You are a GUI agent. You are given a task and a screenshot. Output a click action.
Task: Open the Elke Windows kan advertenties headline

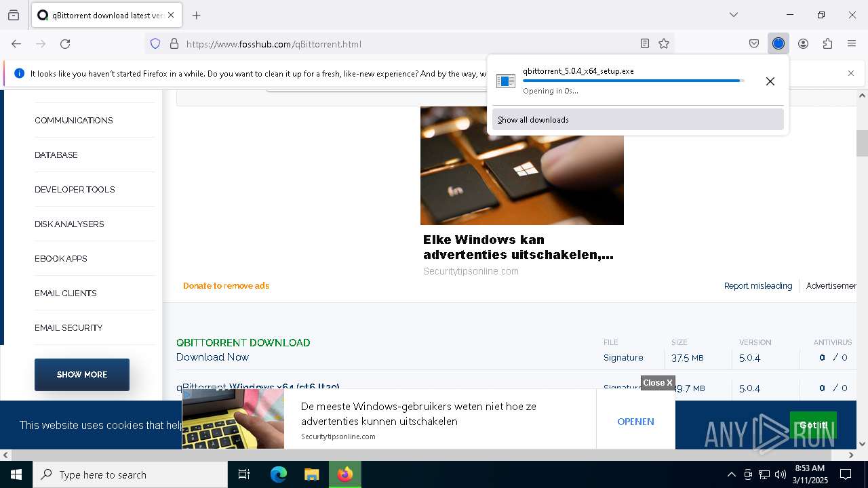[x=518, y=247]
